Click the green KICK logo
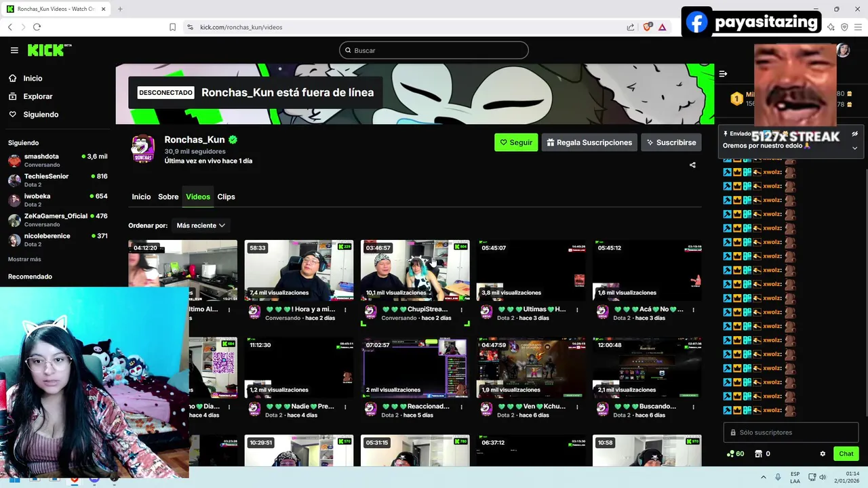This screenshot has width=868, height=488. 49,50
